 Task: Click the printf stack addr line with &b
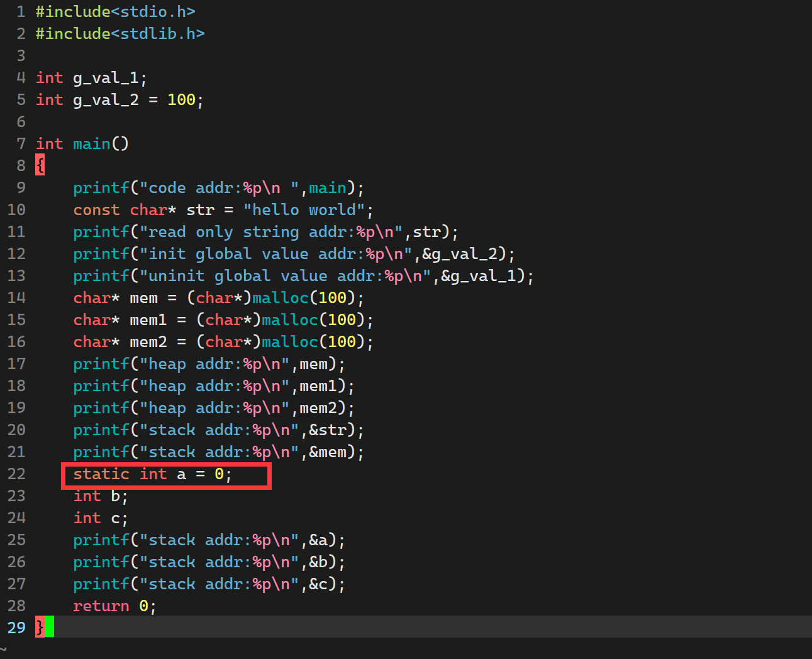pyautogui.click(x=209, y=562)
